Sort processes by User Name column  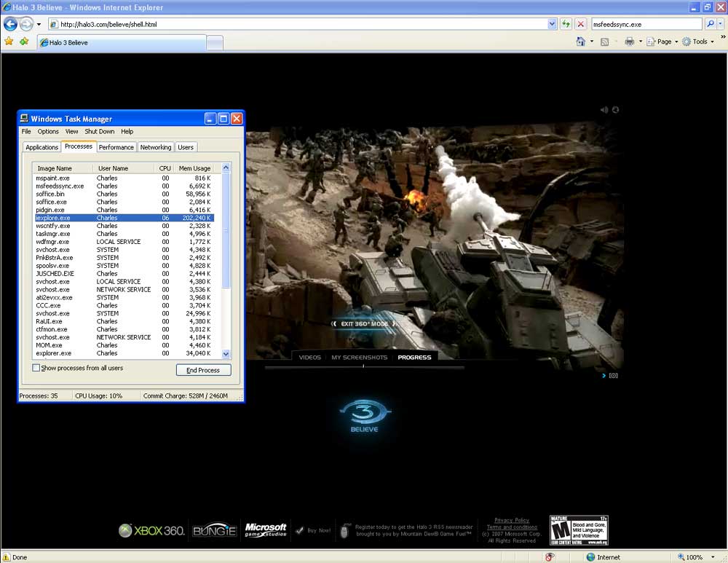pyautogui.click(x=124, y=168)
